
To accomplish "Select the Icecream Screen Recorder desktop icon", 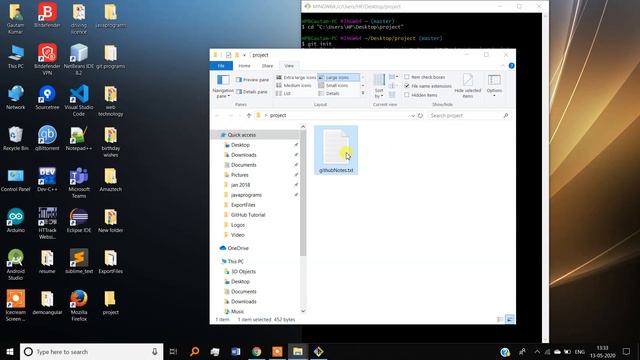I will [16, 305].
